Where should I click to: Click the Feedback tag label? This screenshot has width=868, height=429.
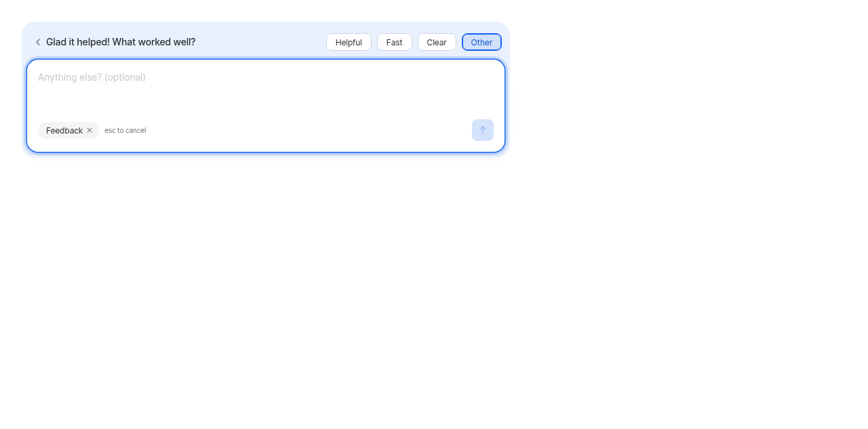[64, 130]
